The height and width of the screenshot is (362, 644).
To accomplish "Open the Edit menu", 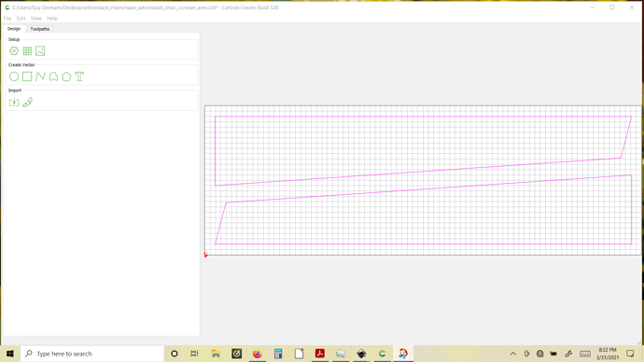I will [x=21, y=19].
